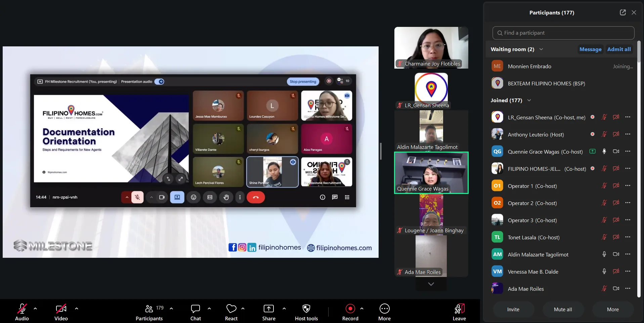644x323 pixels.
Task: Start Share screen from toolbar
Action: pos(269,312)
